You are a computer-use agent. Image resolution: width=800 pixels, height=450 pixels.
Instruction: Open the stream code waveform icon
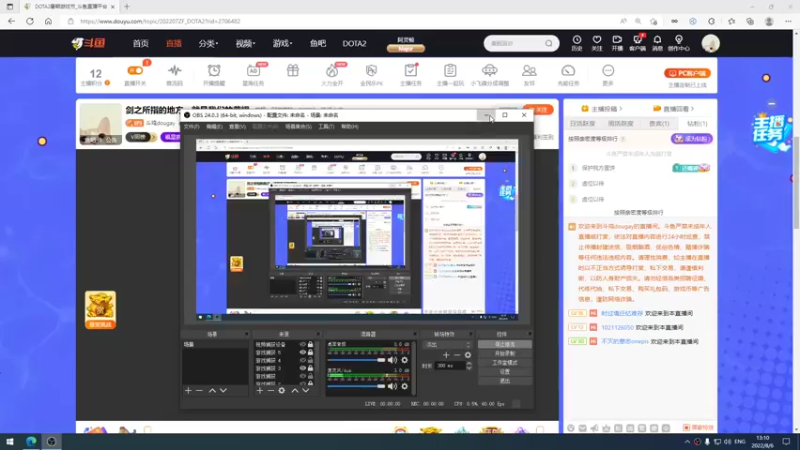pos(174,70)
